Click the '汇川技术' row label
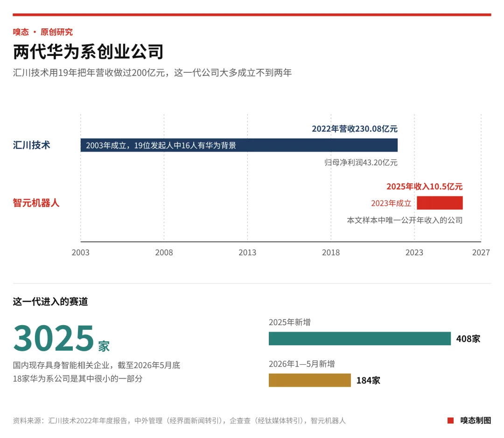The width and height of the screenshot is (504, 438). coord(32,145)
